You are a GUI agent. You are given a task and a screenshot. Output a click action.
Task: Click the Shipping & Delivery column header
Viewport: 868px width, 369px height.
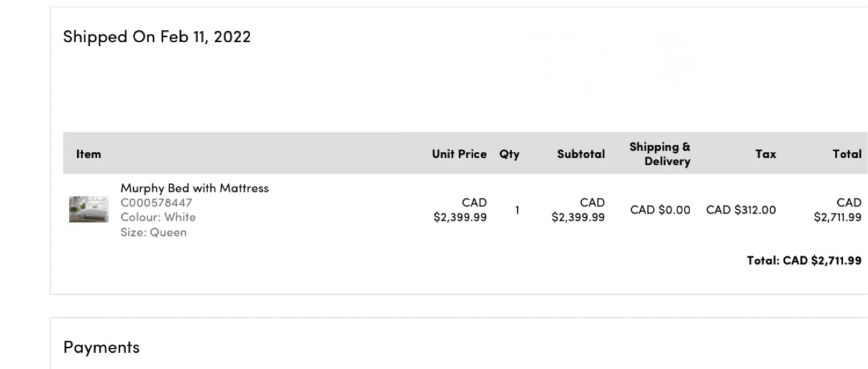tap(660, 154)
